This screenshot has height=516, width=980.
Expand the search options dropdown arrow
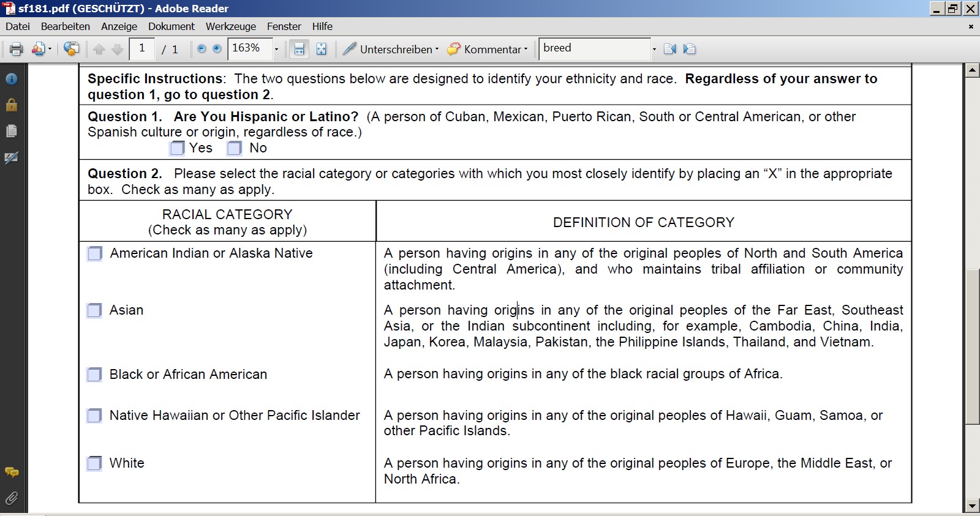654,49
